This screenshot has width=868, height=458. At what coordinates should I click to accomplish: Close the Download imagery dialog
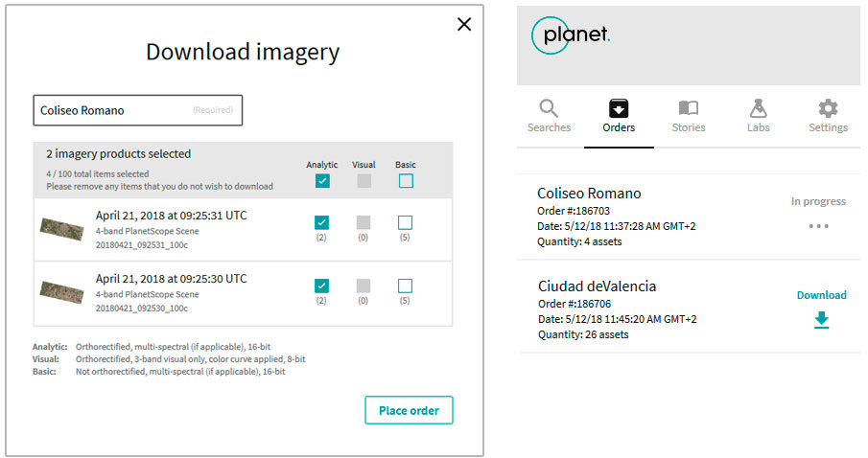464,24
